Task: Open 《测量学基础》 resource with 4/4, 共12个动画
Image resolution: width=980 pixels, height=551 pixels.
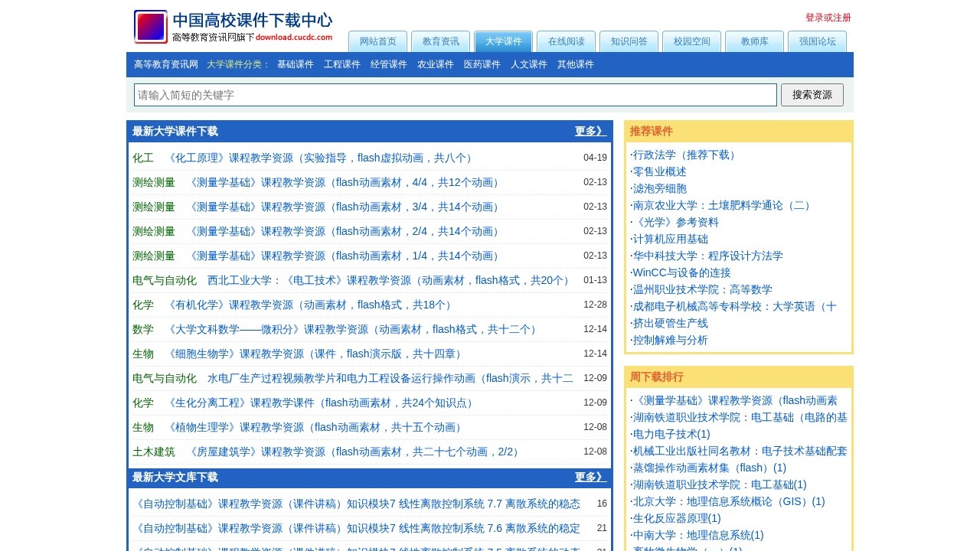Action: tap(345, 182)
